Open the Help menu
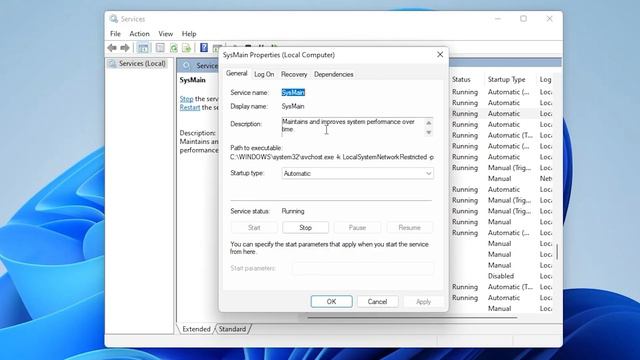This screenshot has width=640, height=360. click(x=189, y=34)
